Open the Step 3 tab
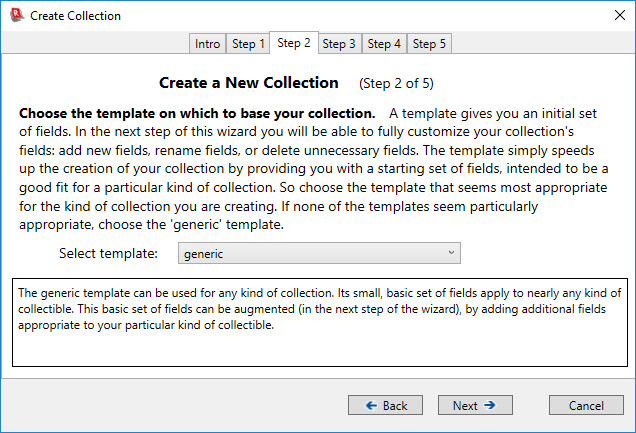 pyautogui.click(x=339, y=44)
